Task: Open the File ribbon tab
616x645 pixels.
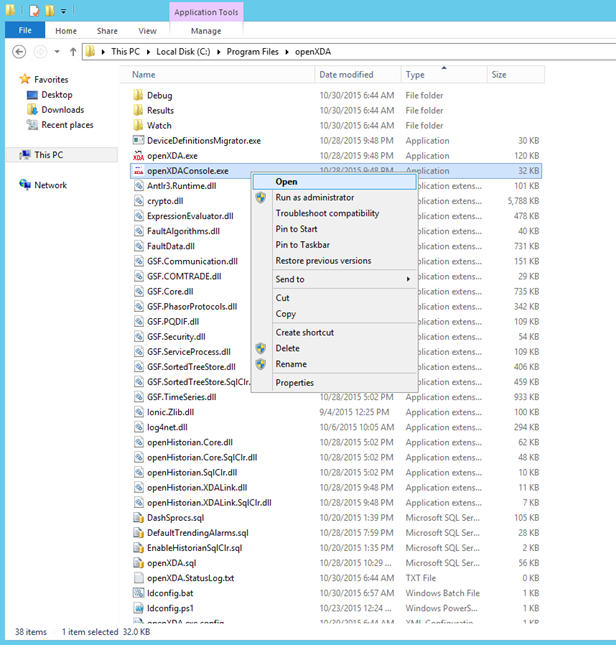Action: coord(24,31)
